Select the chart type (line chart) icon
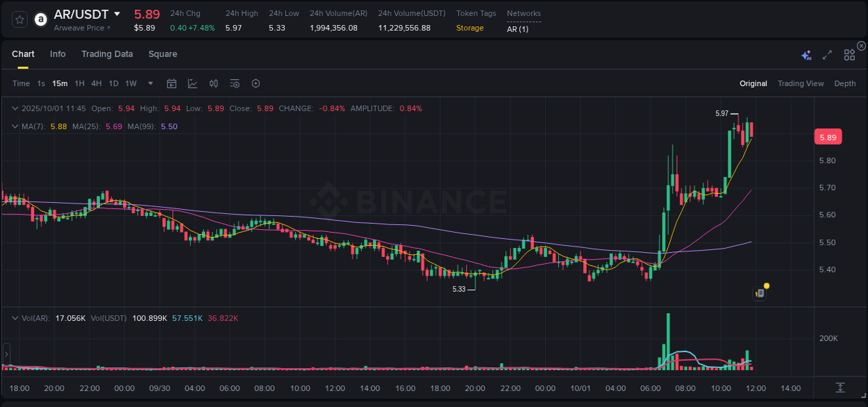The image size is (868, 407). coord(192,83)
